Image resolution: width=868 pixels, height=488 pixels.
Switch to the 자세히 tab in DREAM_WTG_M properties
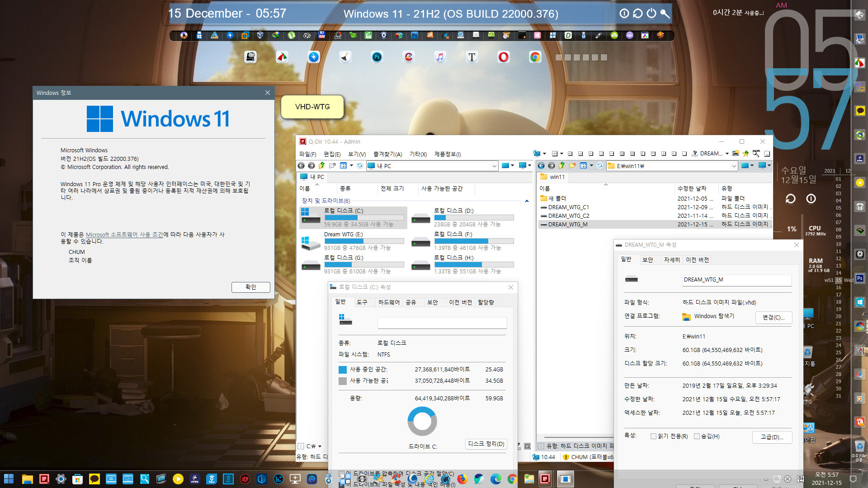pos(672,260)
